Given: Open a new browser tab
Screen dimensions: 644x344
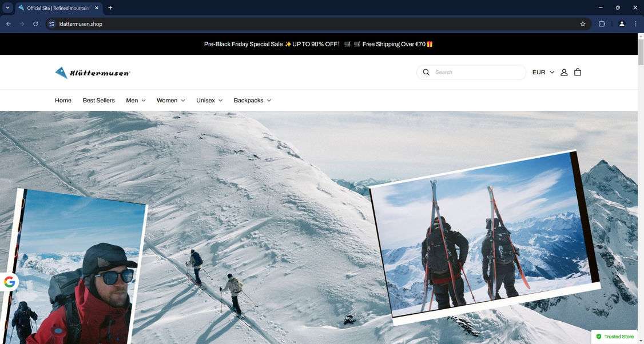Looking at the screenshot, I should (x=110, y=8).
